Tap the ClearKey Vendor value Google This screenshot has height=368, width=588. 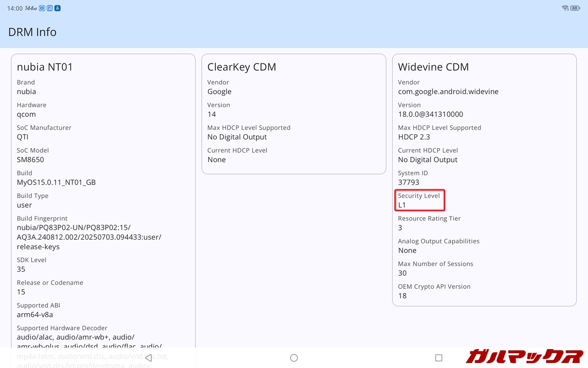click(x=220, y=92)
